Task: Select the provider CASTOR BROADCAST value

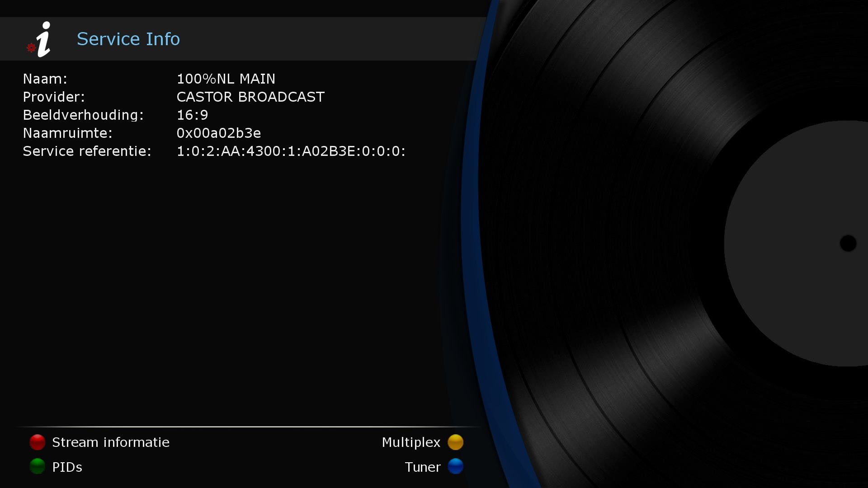Action: tap(250, 96)
